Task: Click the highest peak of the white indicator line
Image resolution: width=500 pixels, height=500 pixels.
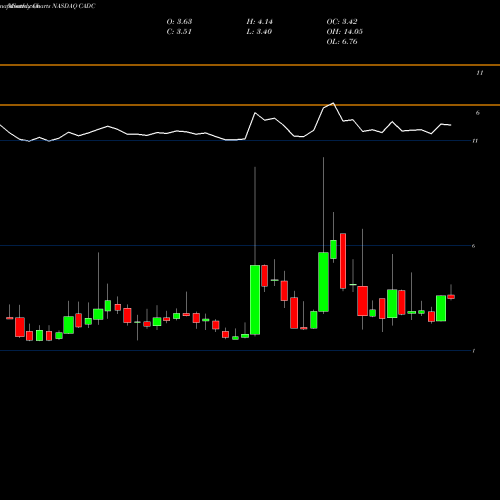Action: click(333, 103)
